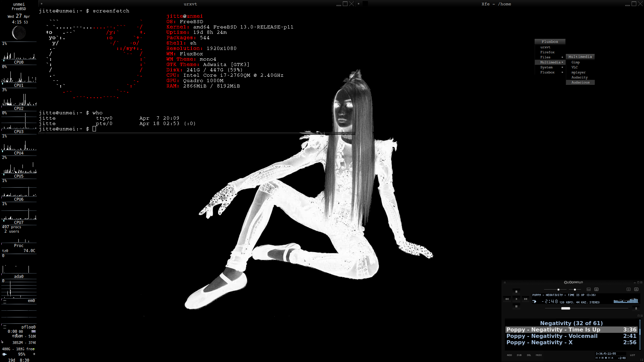
Task: Launch Firefox from Fluxbox menu
Action: point(550,52)
